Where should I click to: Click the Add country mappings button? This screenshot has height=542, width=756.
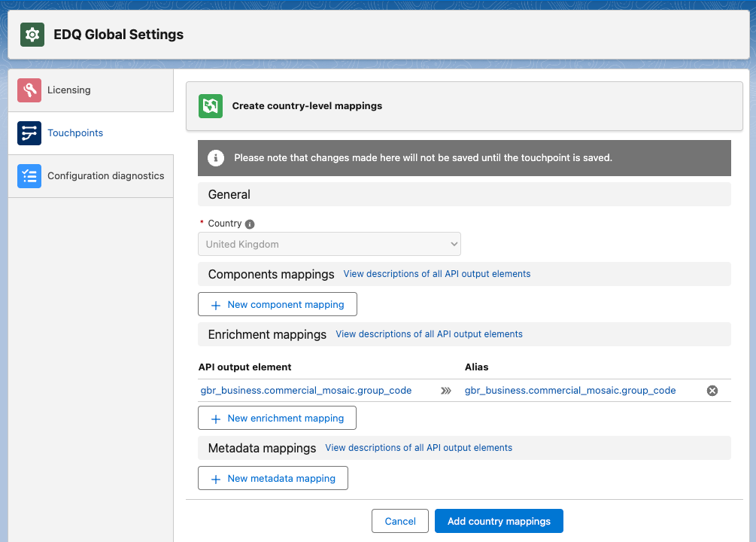click(498, 520)
